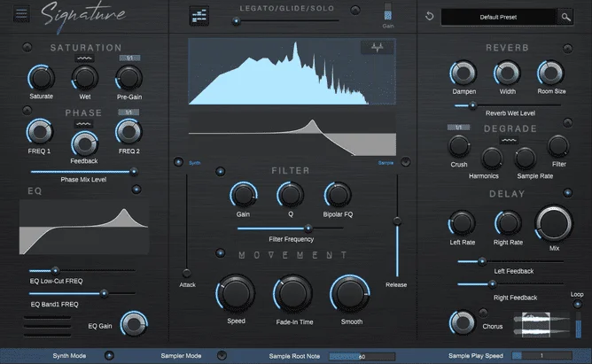Screen dimensions: 592x364
Task: Toggle the Chorus power button
Action: [x=483, y=313]
